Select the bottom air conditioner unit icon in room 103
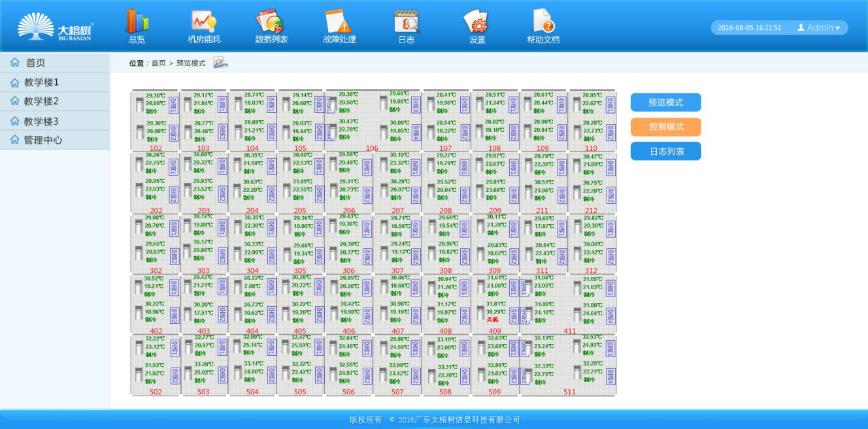This screenshot has height=429, width=868. point(188,132)
